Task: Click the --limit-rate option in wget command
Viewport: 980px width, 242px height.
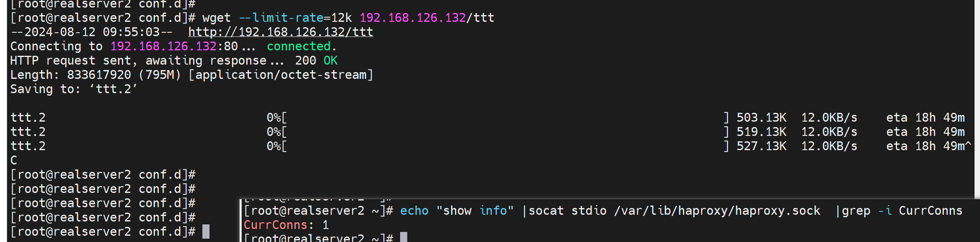Action: (x=281, y=18)
